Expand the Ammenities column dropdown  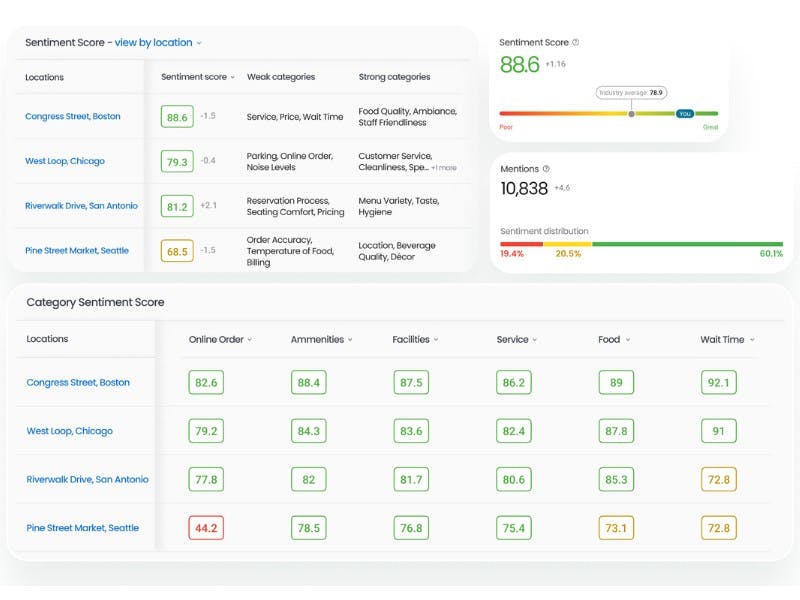pyautogui.click(x=322, y=340)
